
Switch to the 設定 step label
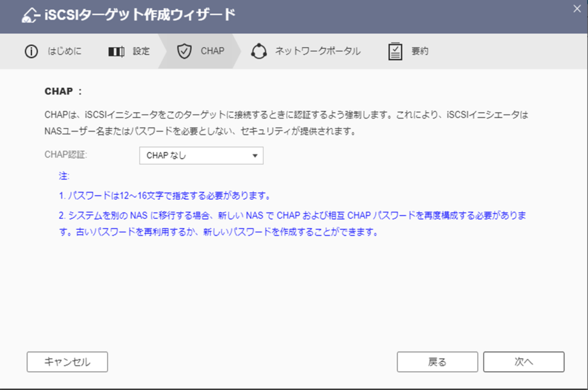click(x=141, y=51)
